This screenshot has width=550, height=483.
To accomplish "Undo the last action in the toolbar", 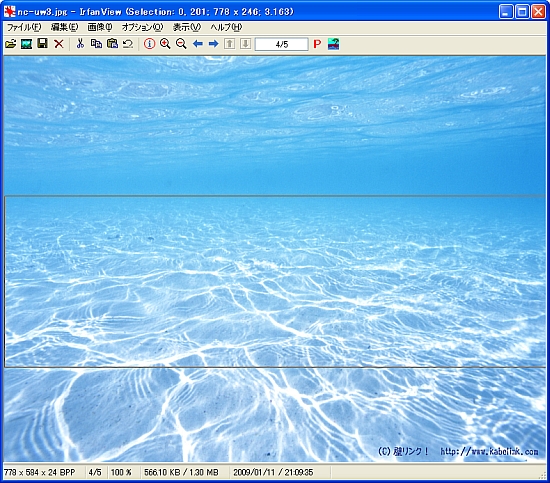I will point(128,44).
